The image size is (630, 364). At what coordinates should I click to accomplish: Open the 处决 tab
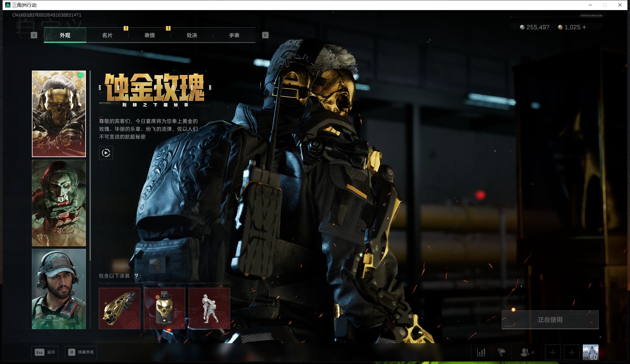192,35
